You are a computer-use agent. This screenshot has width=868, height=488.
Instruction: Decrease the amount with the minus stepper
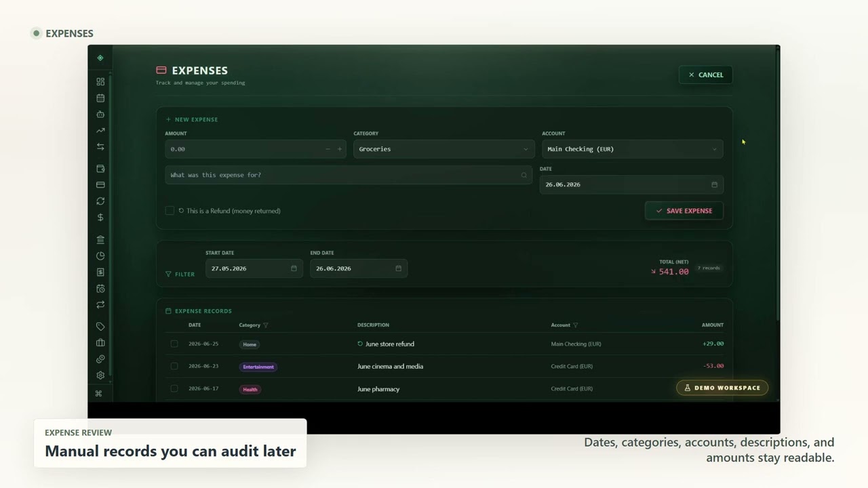click(328, 149)
